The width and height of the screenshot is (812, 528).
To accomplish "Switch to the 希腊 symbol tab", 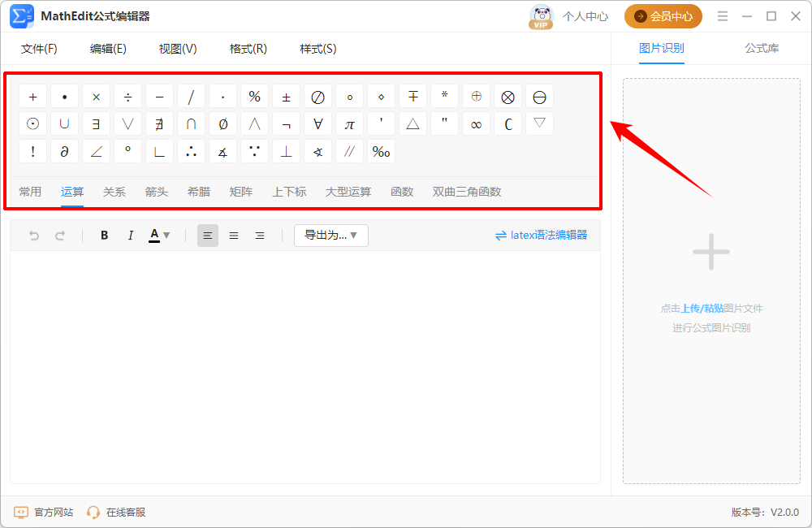I will [x=199, y=192].
